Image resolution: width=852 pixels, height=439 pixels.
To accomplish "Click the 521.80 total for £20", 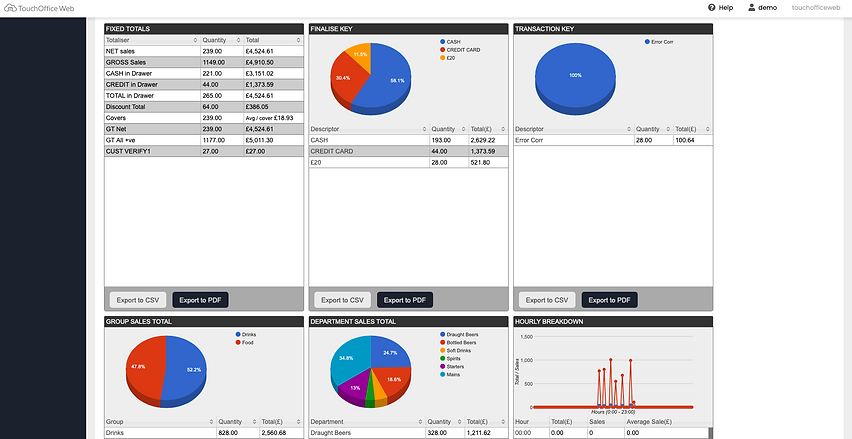I will coord(488,162).
